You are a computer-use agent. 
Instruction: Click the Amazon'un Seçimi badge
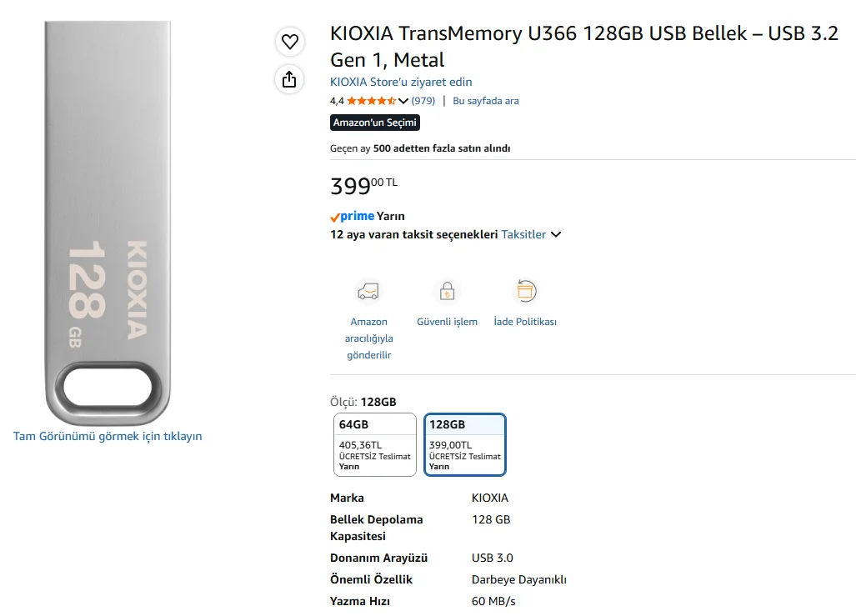(375, 123)
